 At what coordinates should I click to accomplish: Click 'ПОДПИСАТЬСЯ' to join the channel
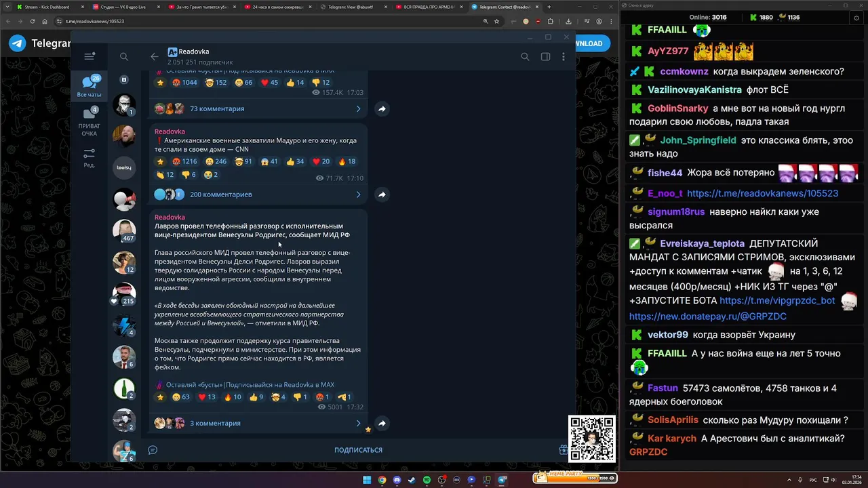pos(358,450)
